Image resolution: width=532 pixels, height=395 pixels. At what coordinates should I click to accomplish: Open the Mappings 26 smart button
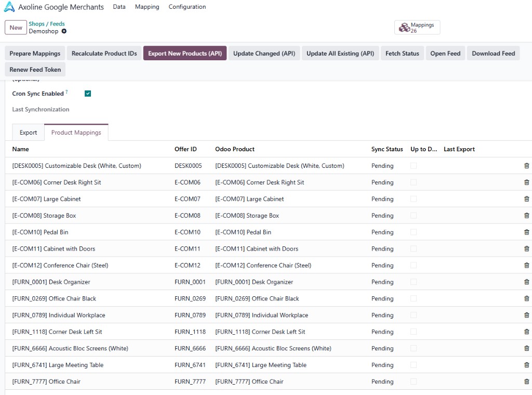[417, 28]
